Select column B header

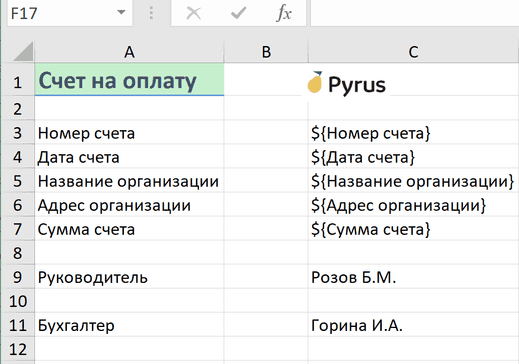click(266, 52)
